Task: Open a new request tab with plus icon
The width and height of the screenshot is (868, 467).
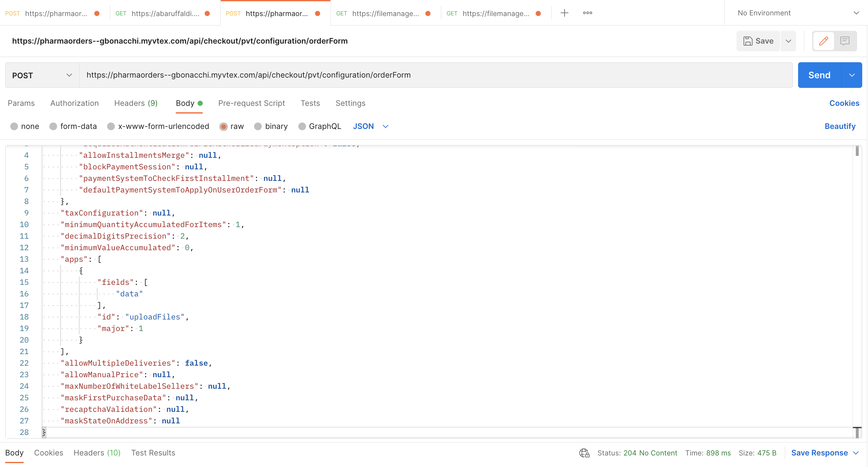Action: (x=565, y=13)
